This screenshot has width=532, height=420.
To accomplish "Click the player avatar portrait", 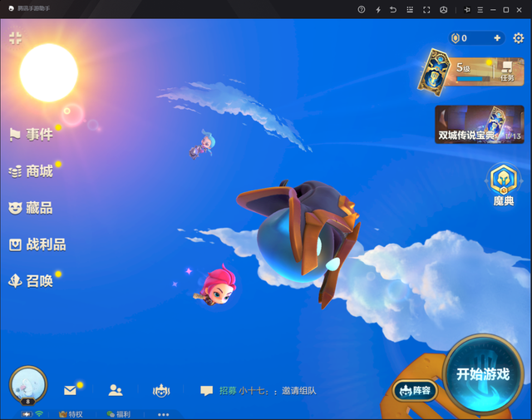I will tap(28, 385).
